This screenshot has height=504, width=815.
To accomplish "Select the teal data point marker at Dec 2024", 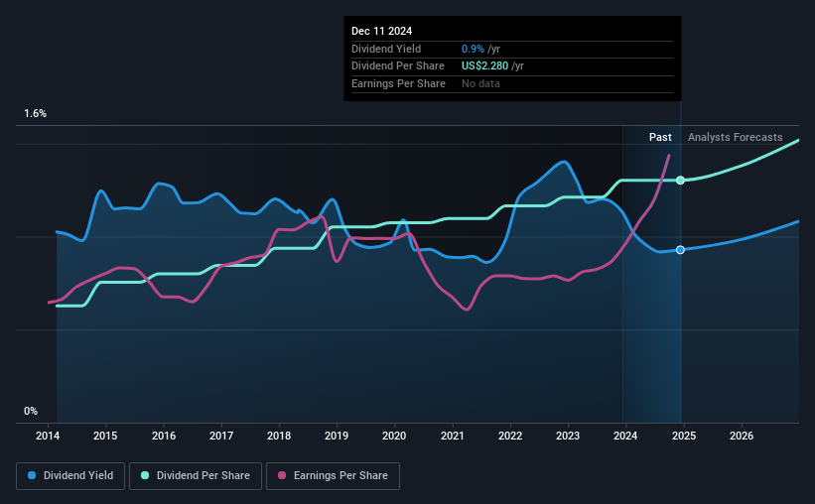I will point(680,181).
